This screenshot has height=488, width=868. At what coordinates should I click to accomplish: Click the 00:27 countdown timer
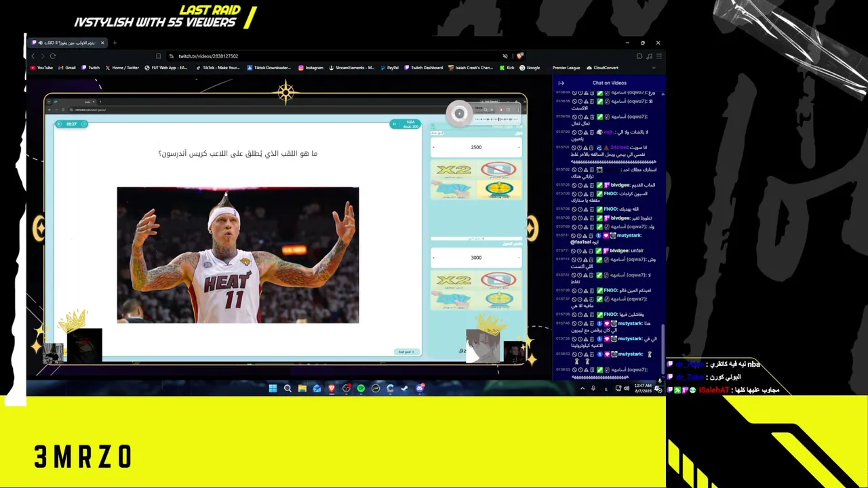pyautogui.click(x=71, y=124)
